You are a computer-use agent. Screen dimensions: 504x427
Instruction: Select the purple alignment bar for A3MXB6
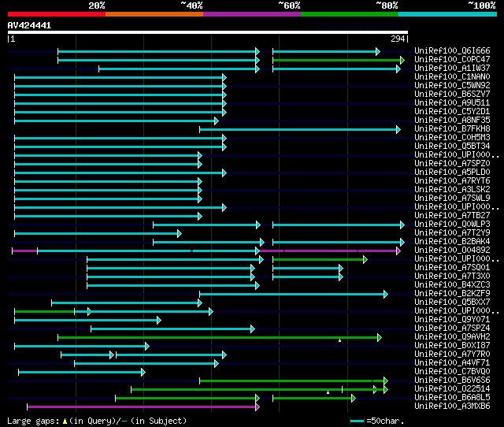[x=143, y=407]
